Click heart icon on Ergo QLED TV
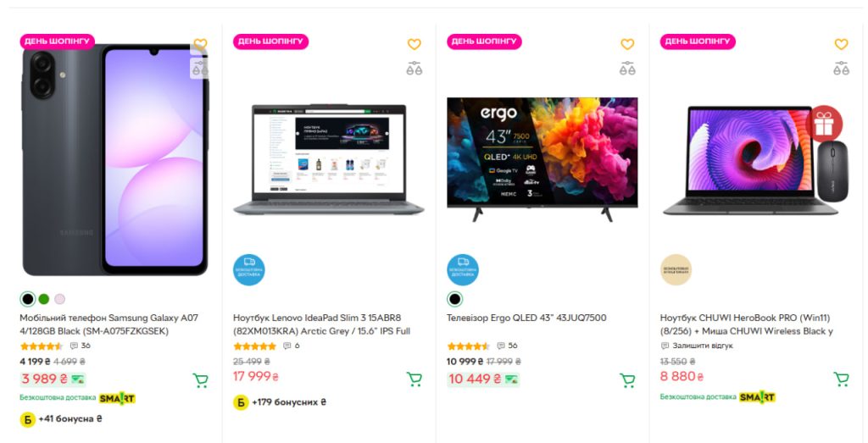This screenshot has width=868, height=443. pos(627,44)
